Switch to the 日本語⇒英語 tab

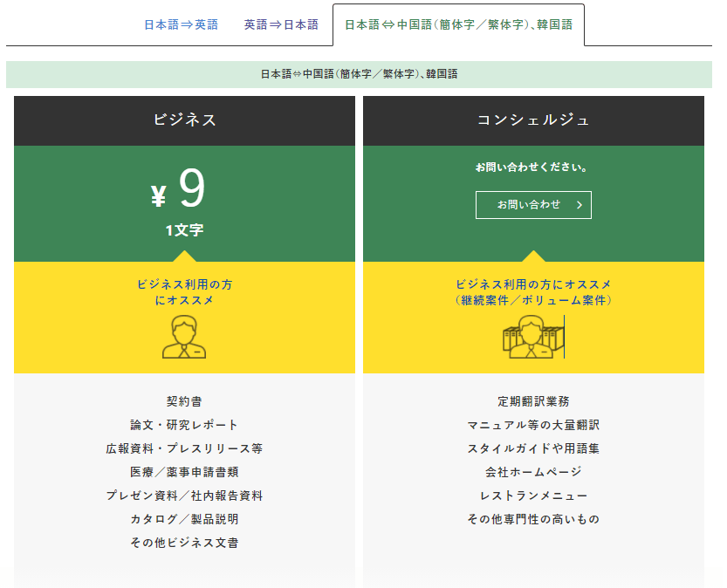click(x=181, y=24)
